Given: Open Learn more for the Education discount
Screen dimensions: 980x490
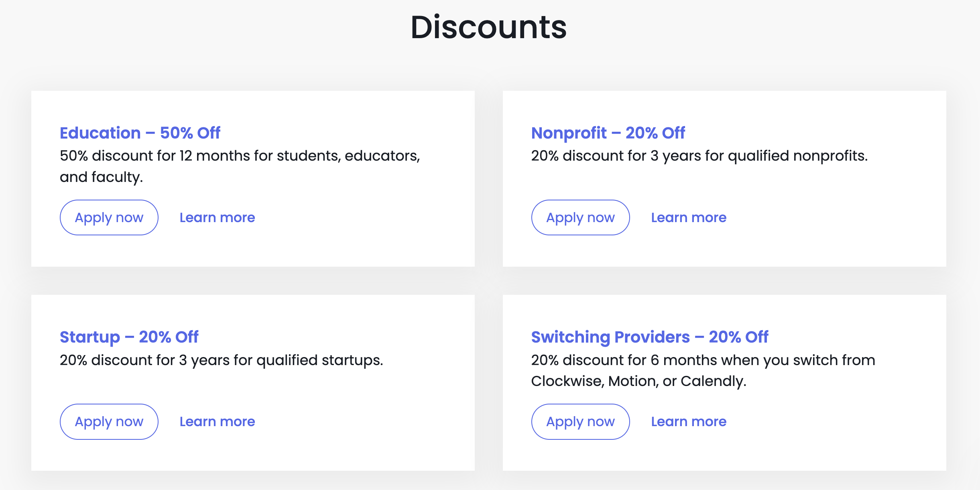Looking at the screenshot, I should click(217, 217).
